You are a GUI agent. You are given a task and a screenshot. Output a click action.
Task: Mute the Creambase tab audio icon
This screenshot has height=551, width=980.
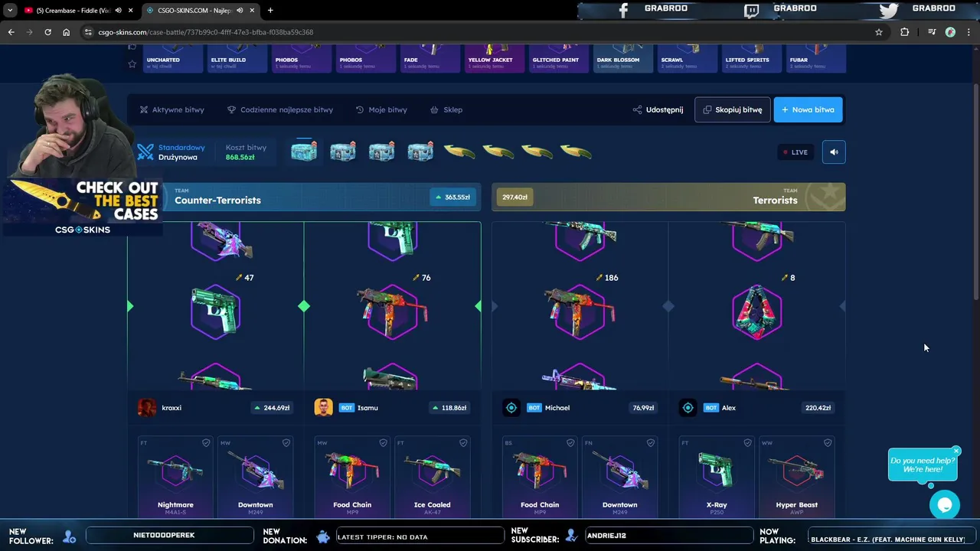click(118, 10)
